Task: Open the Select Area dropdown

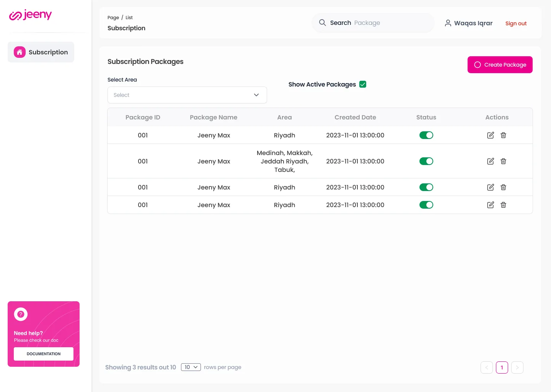Action: 187,95
